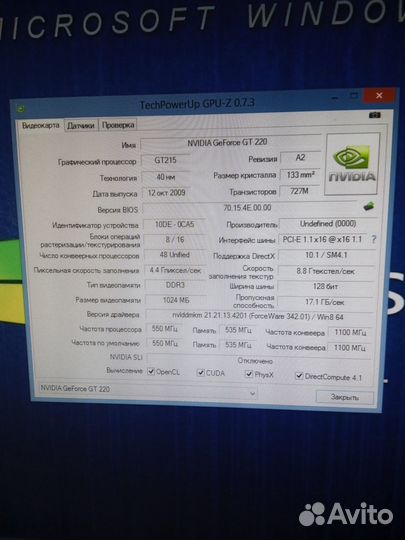Open the Видеокарта tab
Screen dimensions: 405x540
pyautogui.click(x=41, y=125)
